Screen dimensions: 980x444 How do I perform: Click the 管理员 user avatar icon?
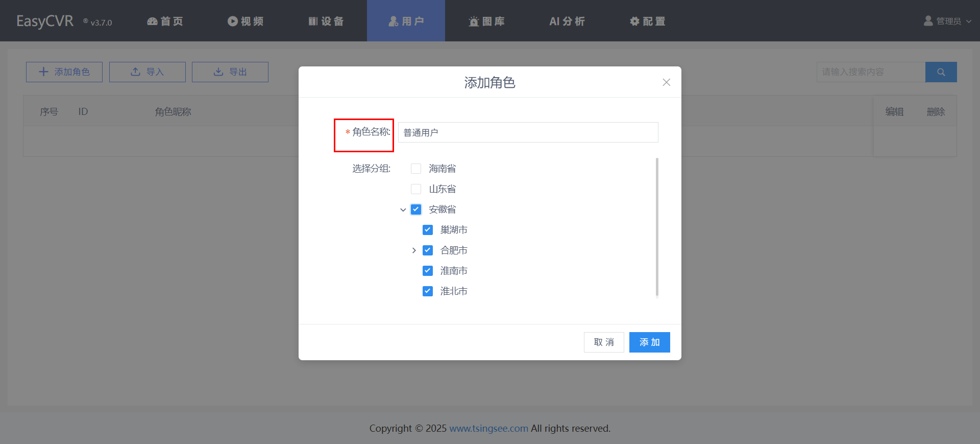tap(928, 21)
